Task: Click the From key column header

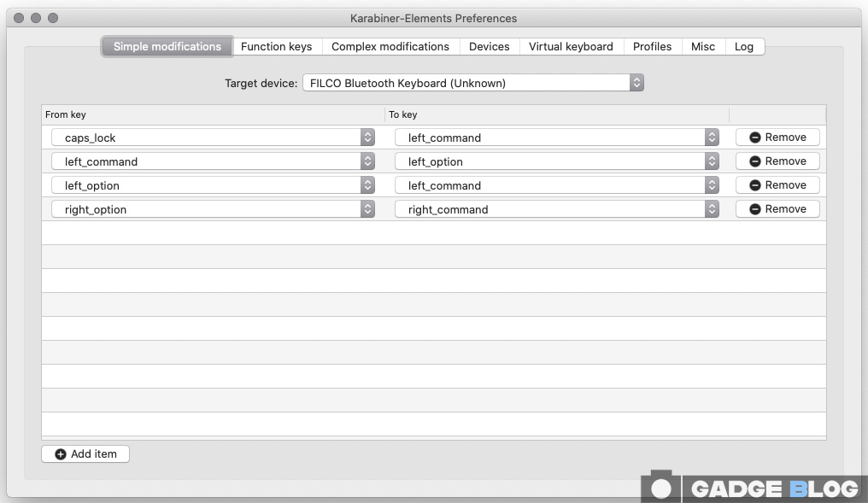Action: coord(213,114)
